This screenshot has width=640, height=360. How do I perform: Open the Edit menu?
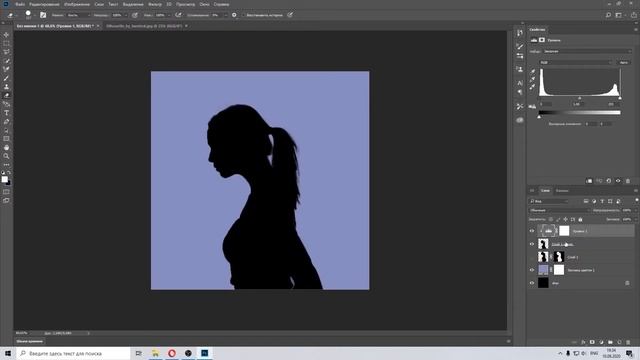[44, 4]
